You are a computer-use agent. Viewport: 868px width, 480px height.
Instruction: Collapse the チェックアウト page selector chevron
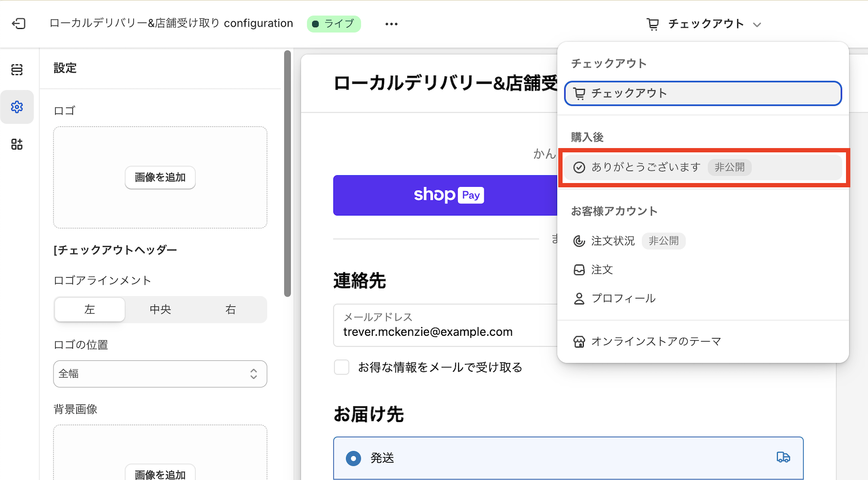[757, 25]
